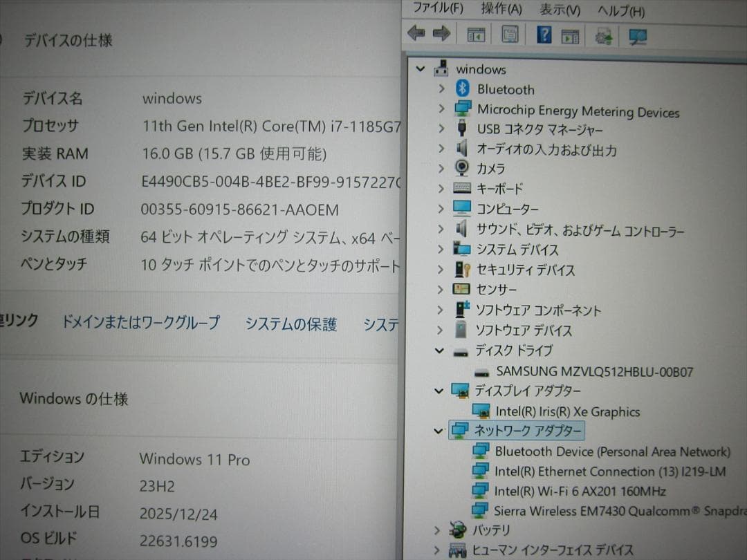
Task: Click the Show/Hide Console Tree icon
Action: (x=474, y=33)
